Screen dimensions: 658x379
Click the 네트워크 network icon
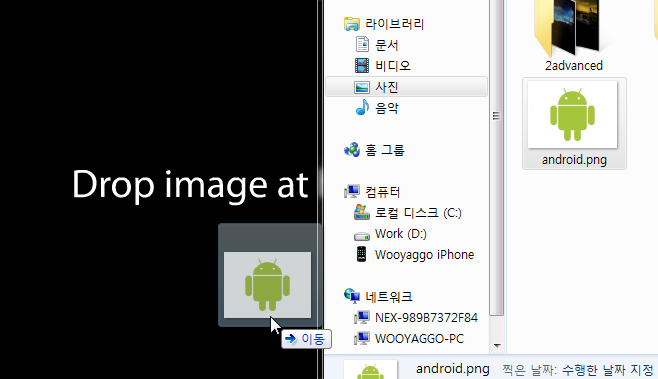[352, 296]
